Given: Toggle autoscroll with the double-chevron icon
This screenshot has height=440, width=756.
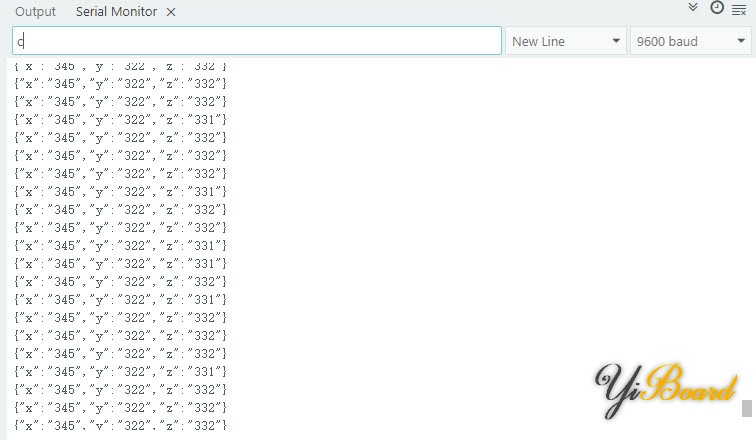Looking at the screenshot, I should pos(694,9).
